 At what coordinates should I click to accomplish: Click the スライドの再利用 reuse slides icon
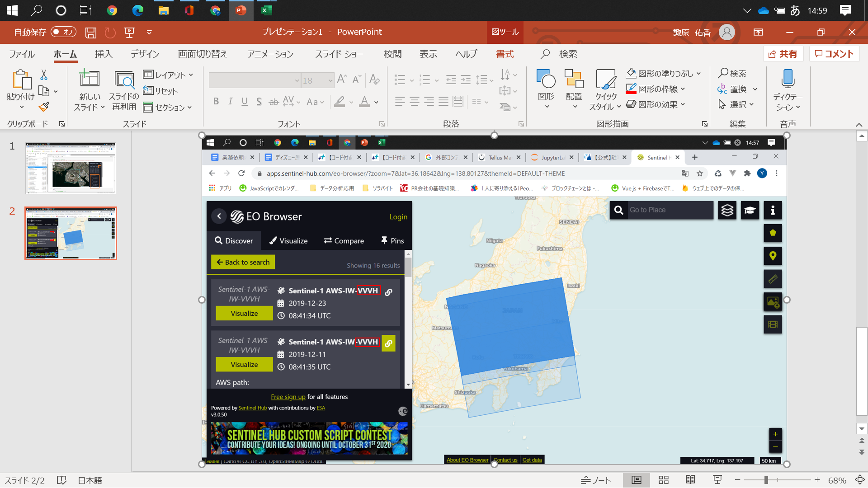pyautogui.click(x=124, y=79)
